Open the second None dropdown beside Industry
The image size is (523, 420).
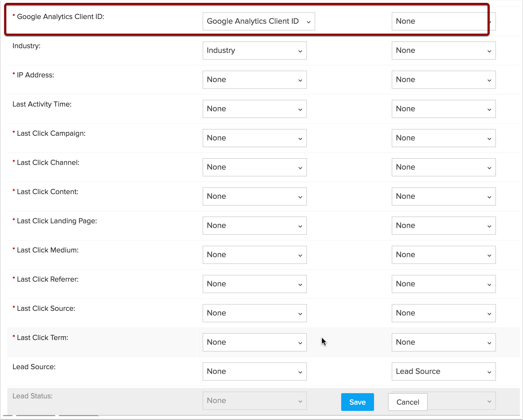click(443, 50)
